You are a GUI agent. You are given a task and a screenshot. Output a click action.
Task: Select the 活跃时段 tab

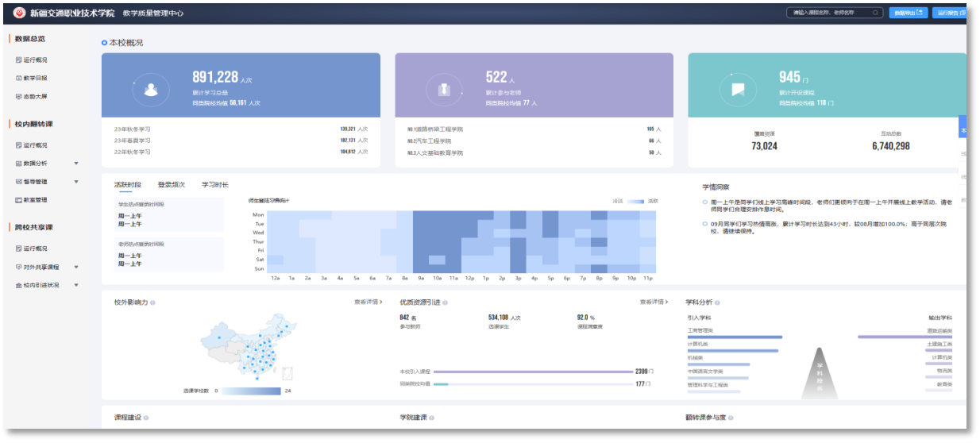click(x=128, y=185)
